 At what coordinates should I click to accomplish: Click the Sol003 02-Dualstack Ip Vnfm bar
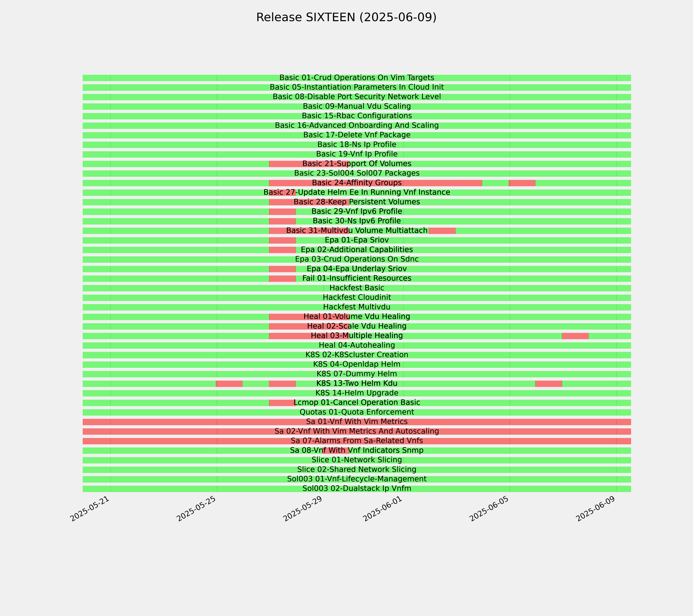click(x=357, y=489)
